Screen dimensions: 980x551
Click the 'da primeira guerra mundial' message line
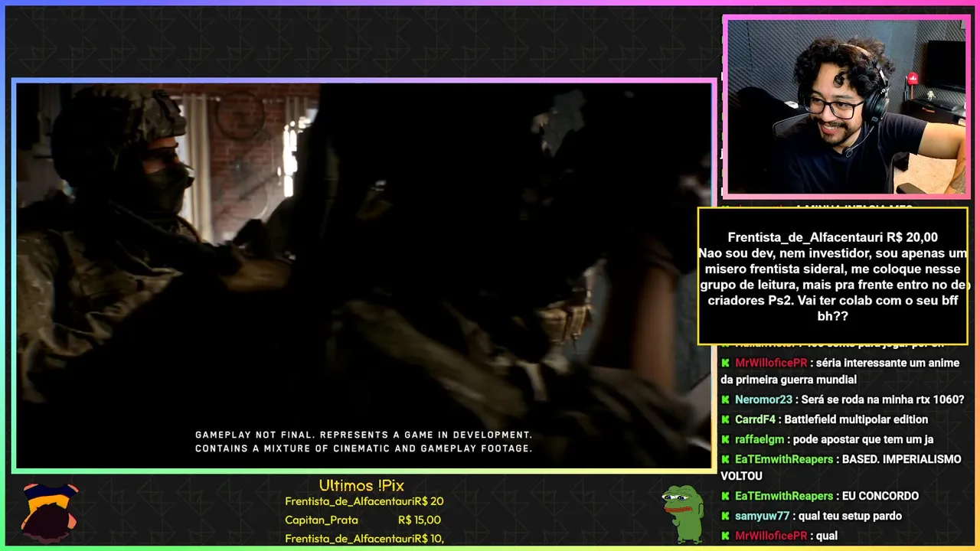[x=789, y=380]
